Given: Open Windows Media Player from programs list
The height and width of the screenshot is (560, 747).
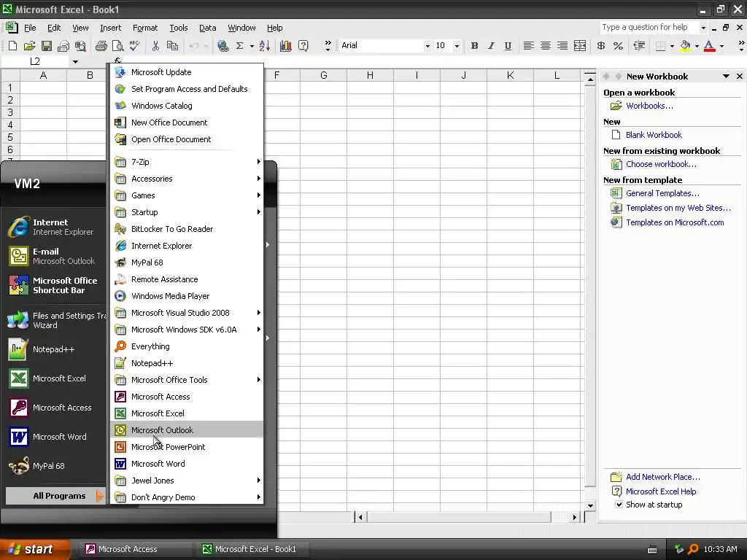Looking at the screenshot, I should pos(187,296).
